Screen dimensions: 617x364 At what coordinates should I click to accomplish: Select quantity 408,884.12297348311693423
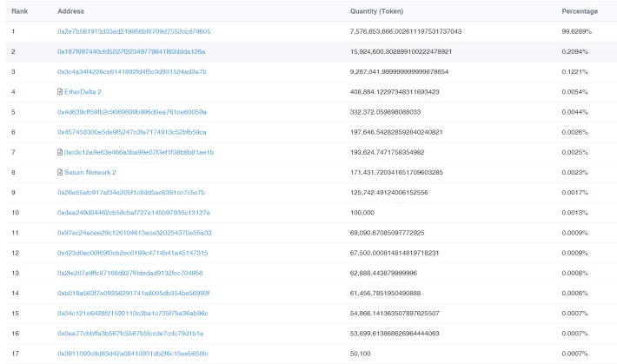(395, 92)
